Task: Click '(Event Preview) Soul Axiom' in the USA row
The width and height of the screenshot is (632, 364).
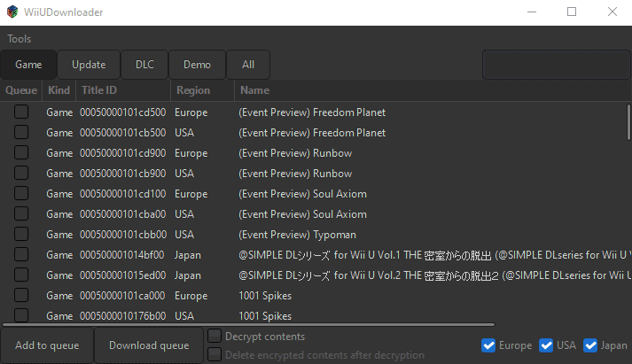Action: (x=302, y=214)
